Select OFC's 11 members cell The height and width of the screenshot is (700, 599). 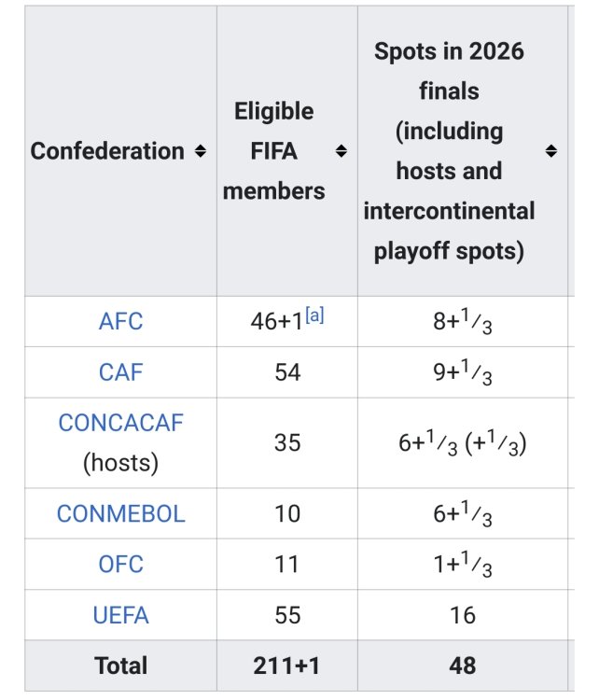coord(287,565)
